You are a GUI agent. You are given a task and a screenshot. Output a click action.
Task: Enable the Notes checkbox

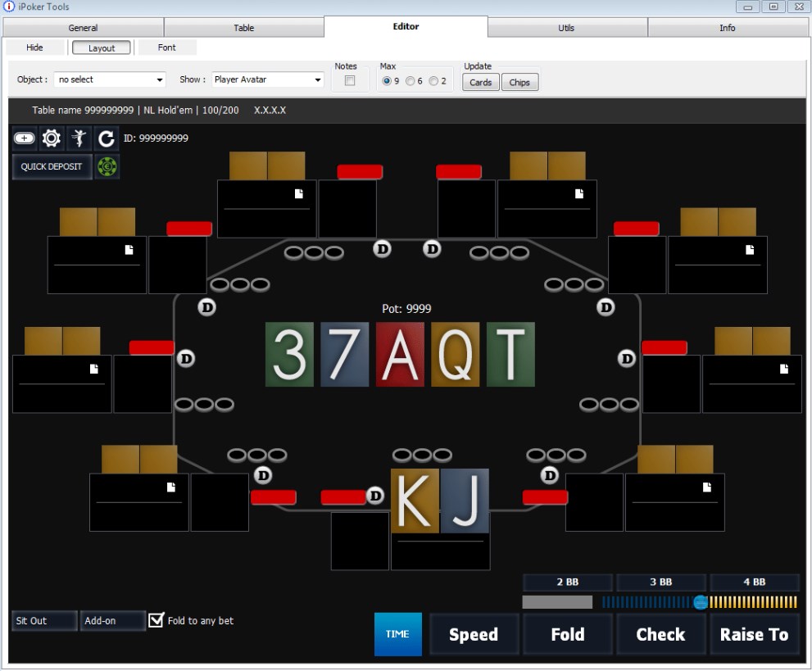click(349, 80)
